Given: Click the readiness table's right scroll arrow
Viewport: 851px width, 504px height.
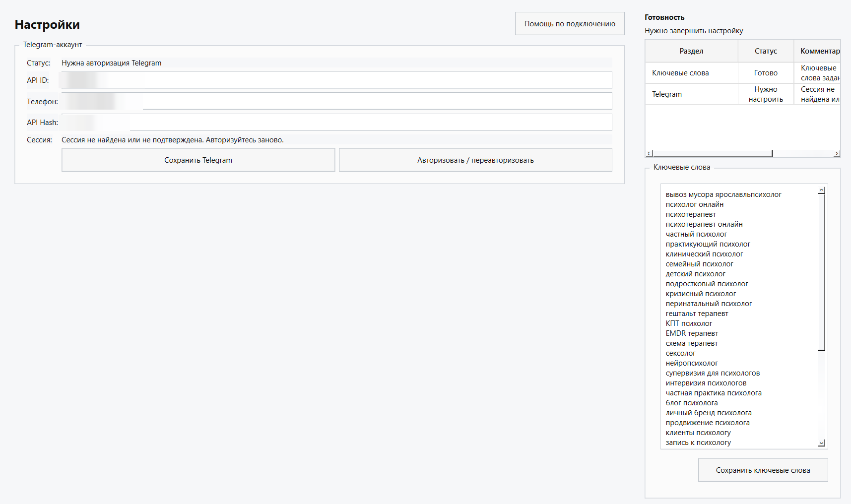Looking at the screenshot, I should pos(837,154).
